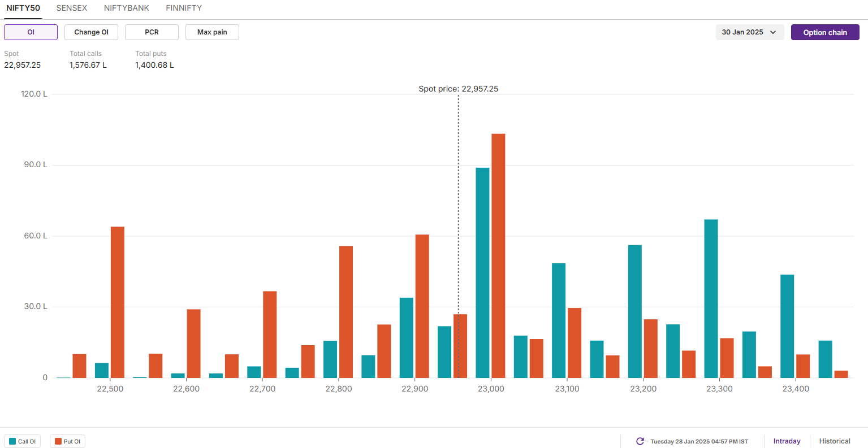Click the Total calls value 1,576.67 L
The height and width of the screenshot is (448, 868).
(x=88, y=65)
